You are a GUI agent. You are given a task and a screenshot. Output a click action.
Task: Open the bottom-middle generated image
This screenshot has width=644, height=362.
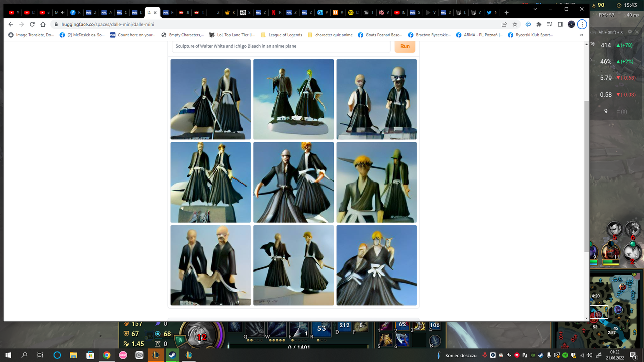tap(293, 265)
